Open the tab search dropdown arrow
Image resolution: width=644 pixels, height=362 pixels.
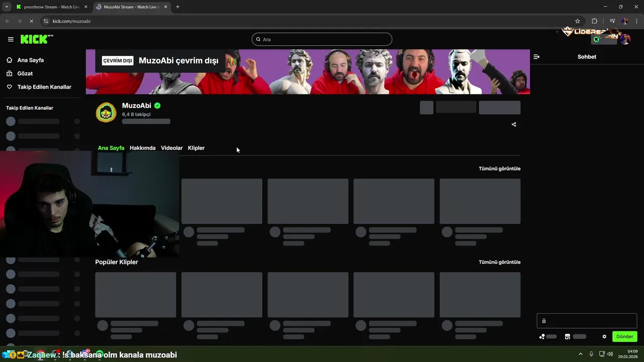(x=6, y=7)
